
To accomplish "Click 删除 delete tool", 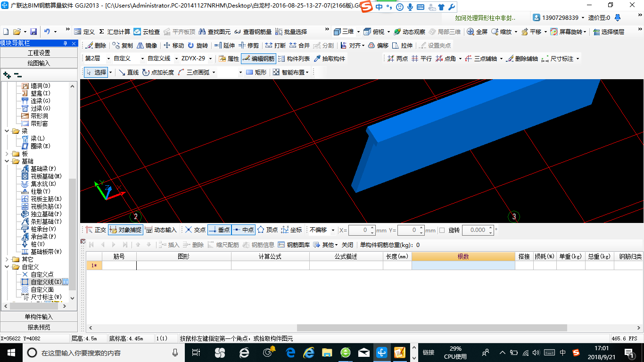I will coord(96,46).
